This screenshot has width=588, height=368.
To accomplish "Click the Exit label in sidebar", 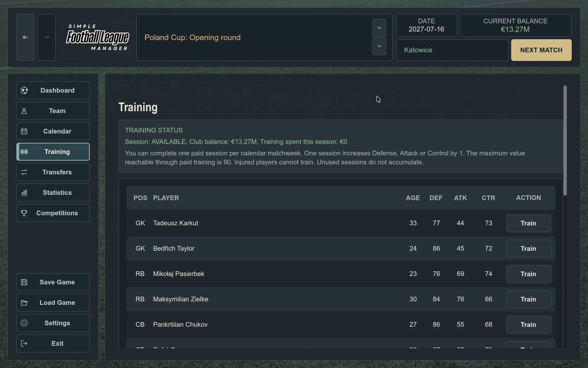I will [x=57, y=343].
